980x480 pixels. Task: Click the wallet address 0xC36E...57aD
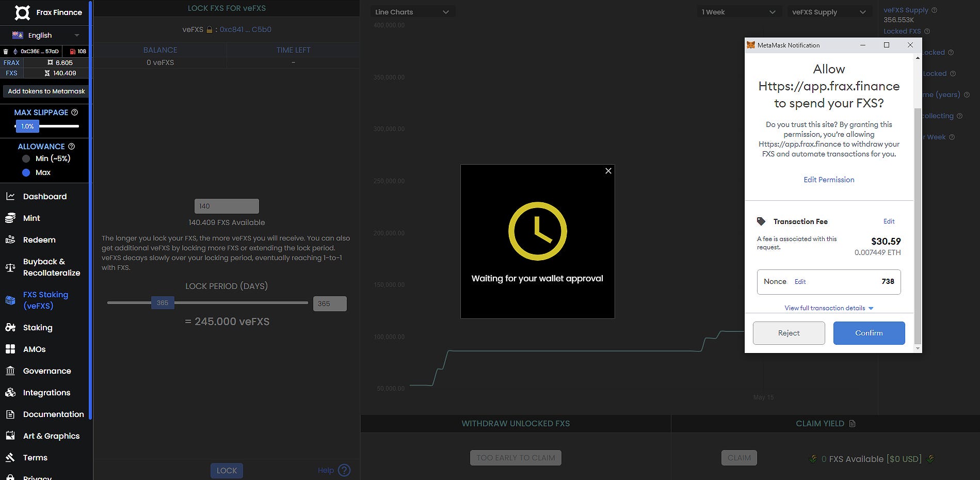click(39, 51)
